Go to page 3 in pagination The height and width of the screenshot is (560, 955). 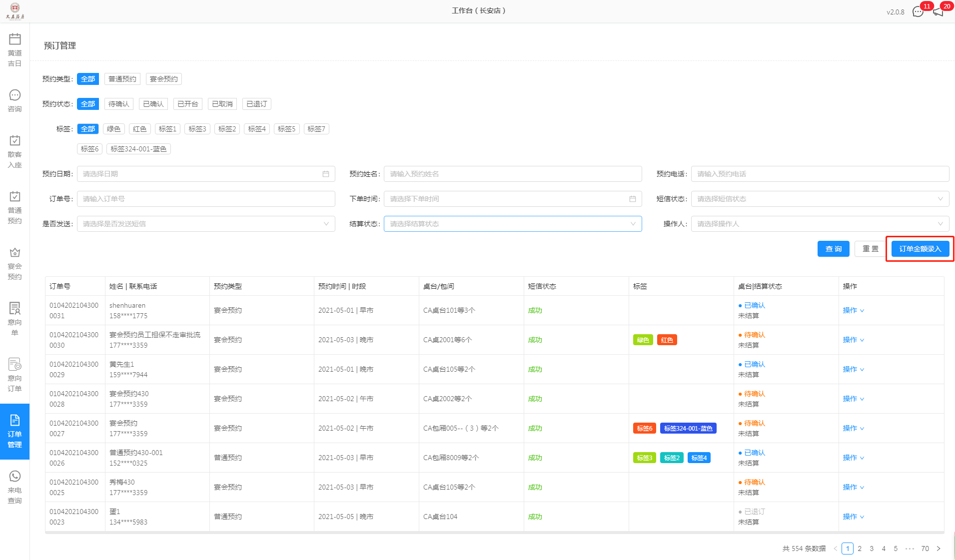point(872,549)
